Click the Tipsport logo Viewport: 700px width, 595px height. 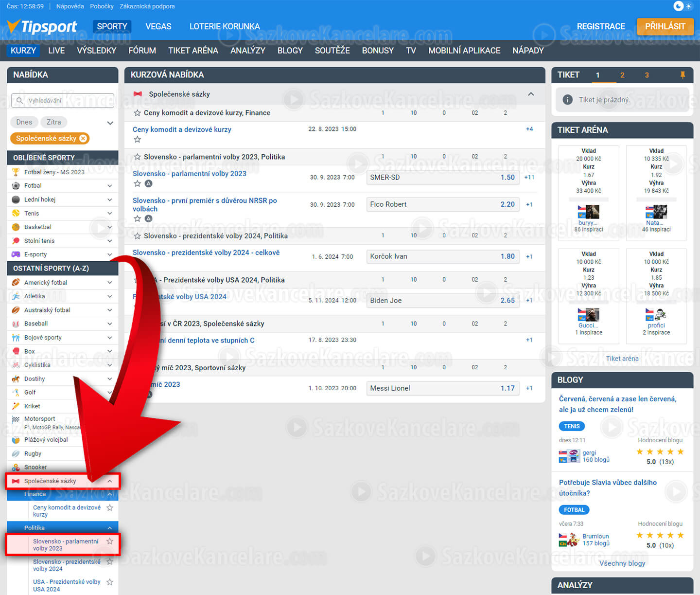[x=42, y=27]
